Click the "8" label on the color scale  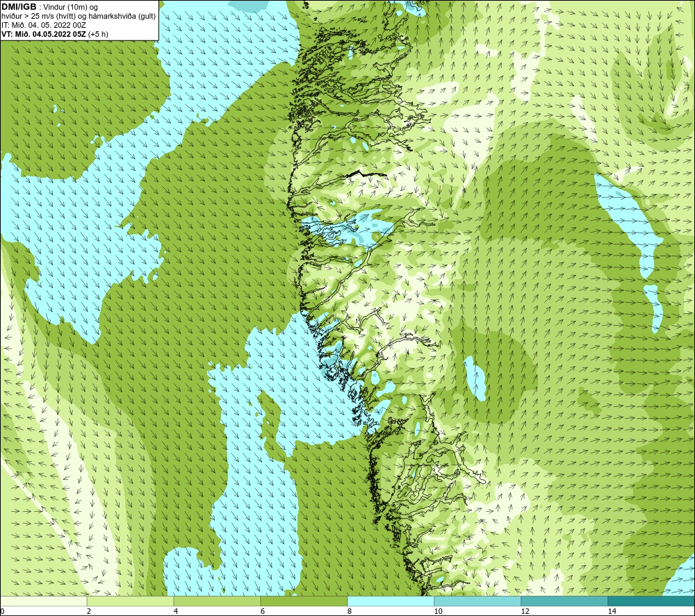(350, 611)
